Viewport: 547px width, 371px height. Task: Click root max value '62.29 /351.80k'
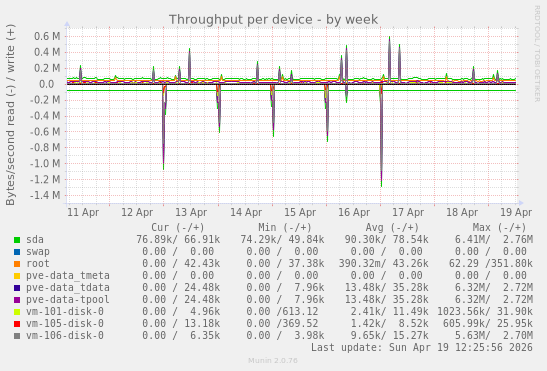491,264
